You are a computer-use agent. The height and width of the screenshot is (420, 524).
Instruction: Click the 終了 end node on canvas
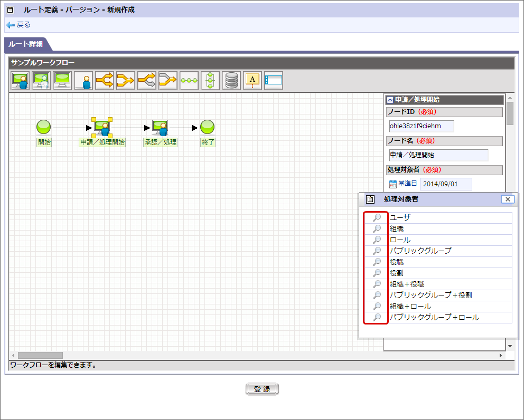click(207, 127)
